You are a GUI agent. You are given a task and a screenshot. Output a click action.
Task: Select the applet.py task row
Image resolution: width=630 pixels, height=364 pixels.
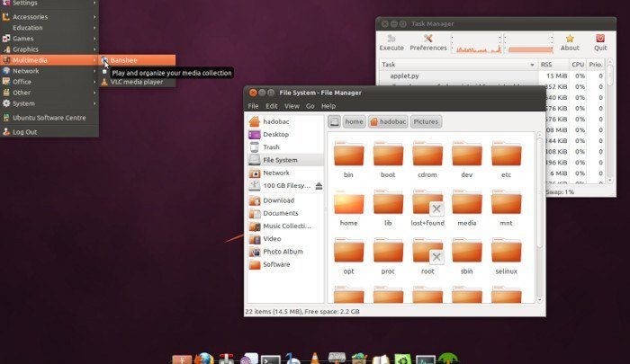click(492, 75)
